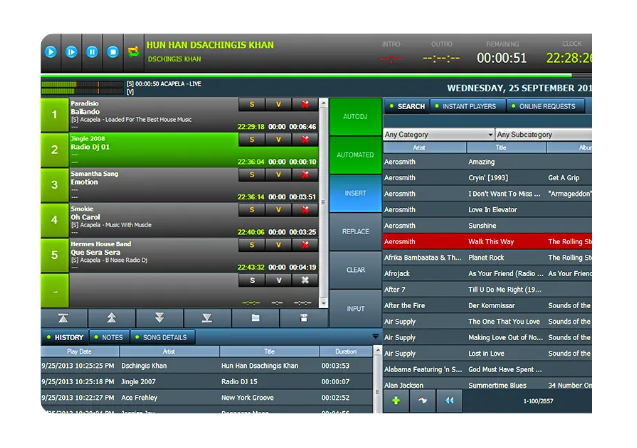
Task: Expand the history panel arrow menu
Action: 376,337
